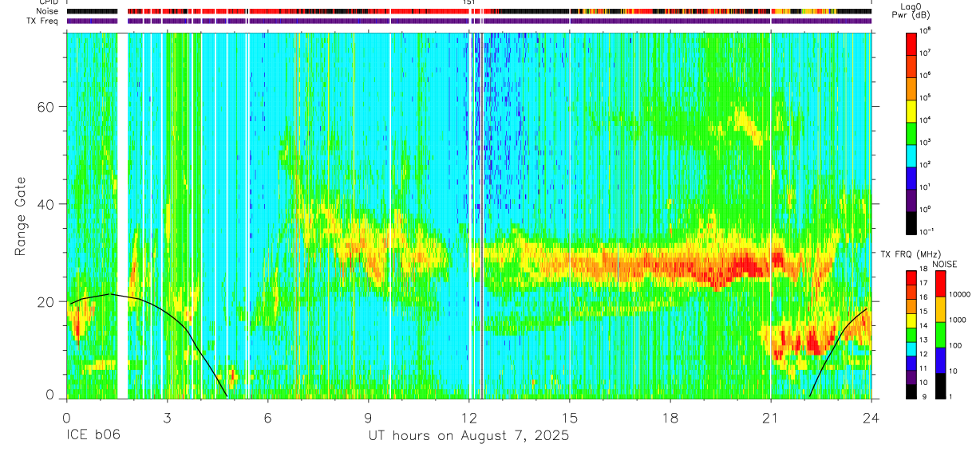Pick the blue segment of Lag0 Pwr colorbar
The image size is (980, 452).
click(x=911, y=178)
